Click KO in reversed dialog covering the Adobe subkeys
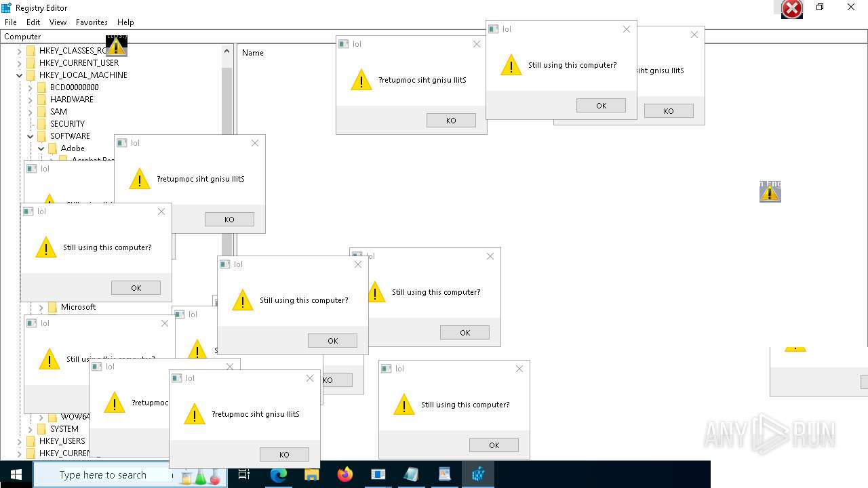This screenshot has height=488, width=868. coord(229,219)
